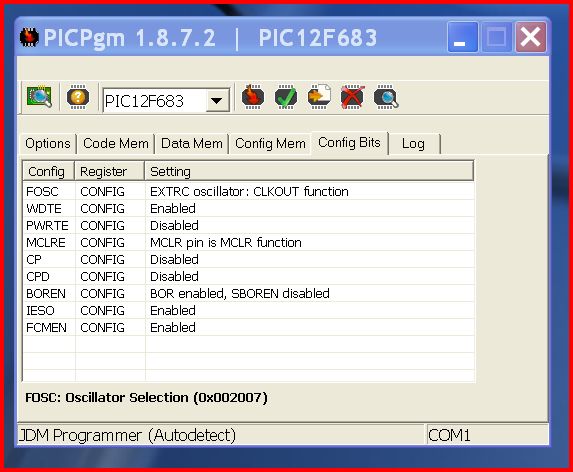This screenshot has width=573, height=472.
Task: Show the Log tab
Action: coord(413,144)
